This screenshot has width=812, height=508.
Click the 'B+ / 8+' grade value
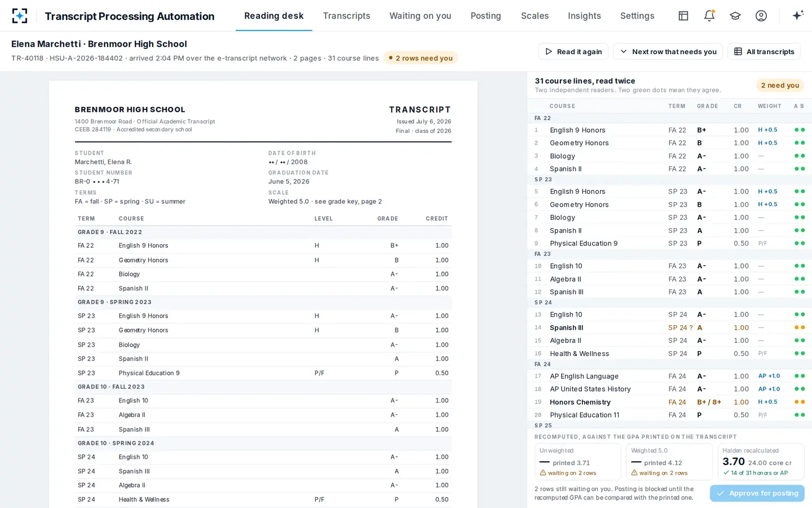point(709,402)
